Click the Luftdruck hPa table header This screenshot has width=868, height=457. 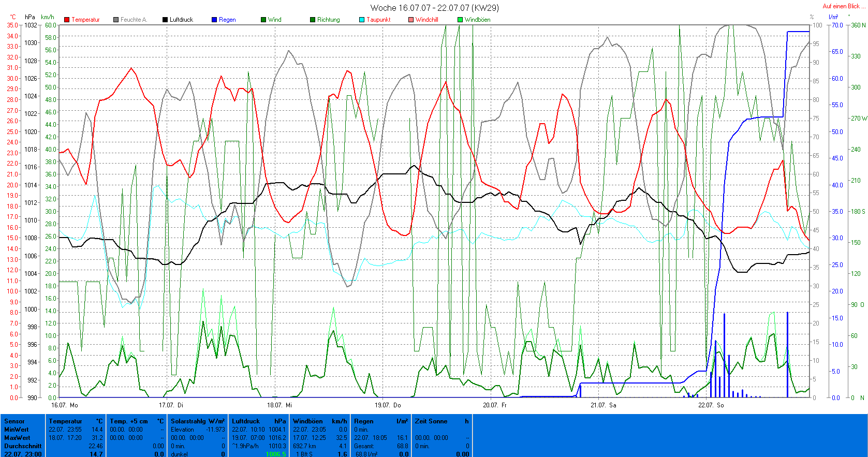pyautogui.click(x=258, y=421)
